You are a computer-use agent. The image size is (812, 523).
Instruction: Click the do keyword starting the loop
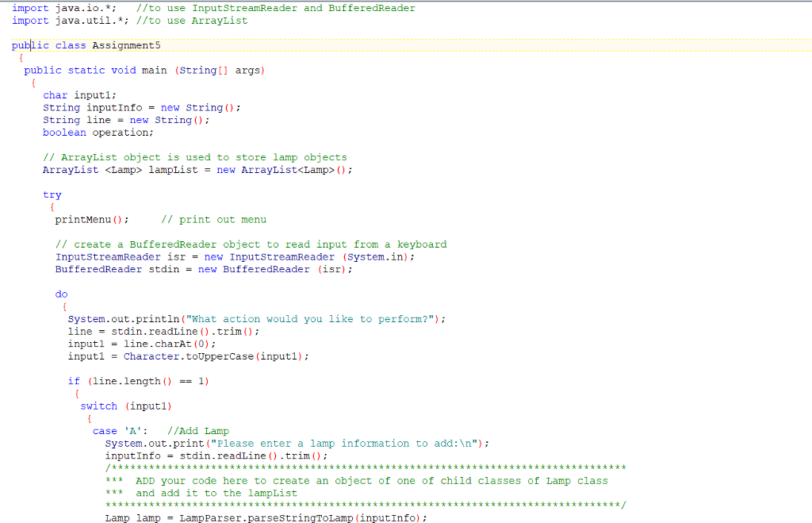(x=61, y=294)
